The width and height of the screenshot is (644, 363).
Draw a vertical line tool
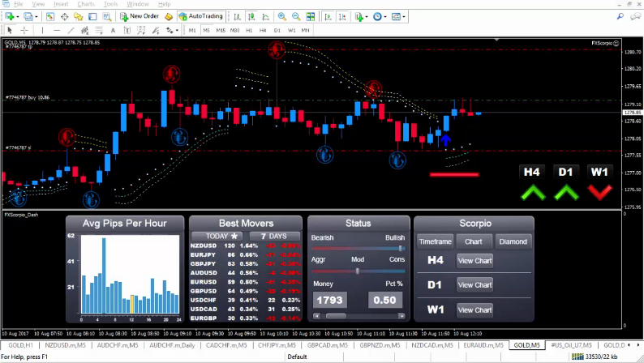pyautogui.click(x=42, y=30)
